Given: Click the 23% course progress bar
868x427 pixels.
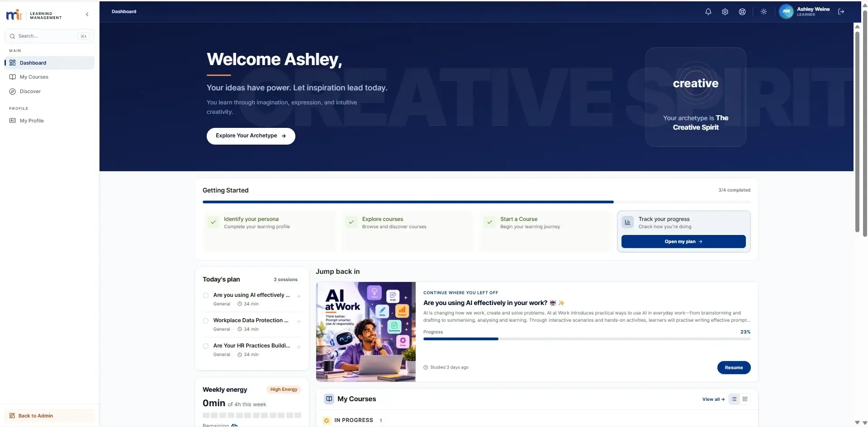Looking at the screenshot, I should [587, 339].
